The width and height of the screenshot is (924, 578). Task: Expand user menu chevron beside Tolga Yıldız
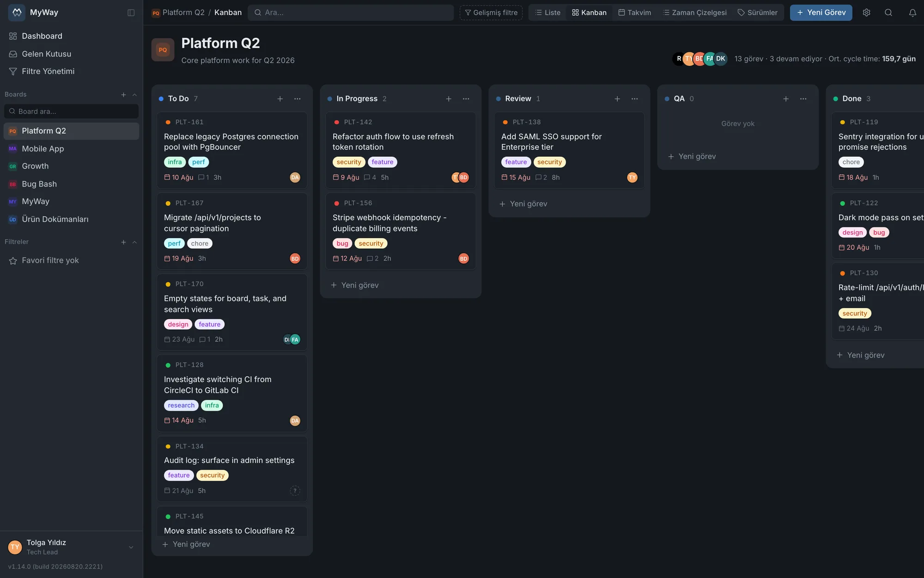point(131,547)
